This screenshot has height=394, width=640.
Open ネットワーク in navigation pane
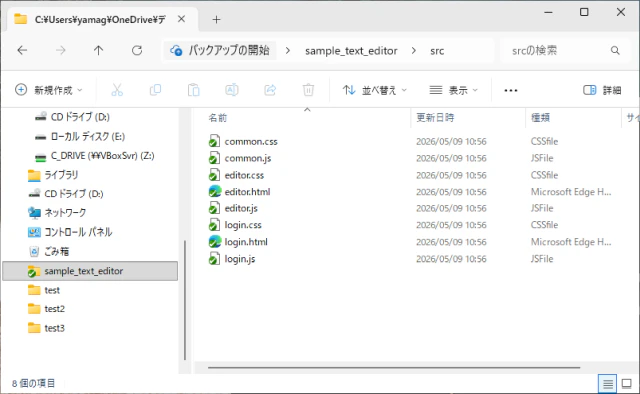(x=65, y=213)
